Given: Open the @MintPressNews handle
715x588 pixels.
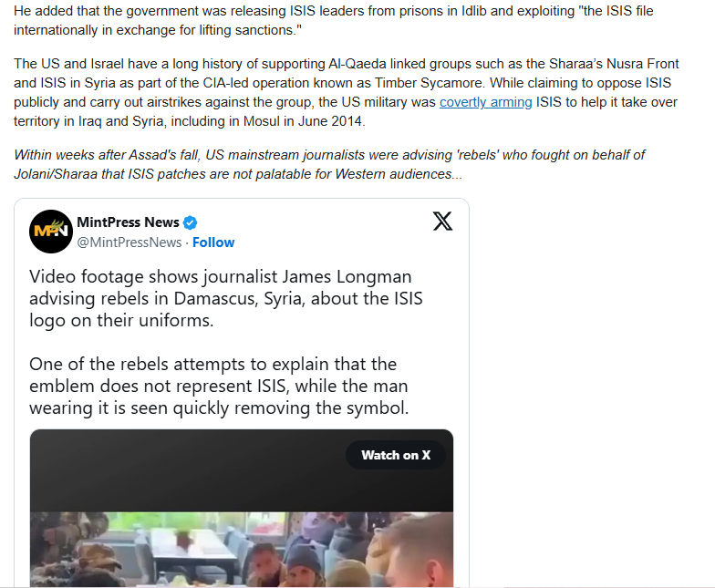Looking at the screenshot, I should [x=130, y=242].
